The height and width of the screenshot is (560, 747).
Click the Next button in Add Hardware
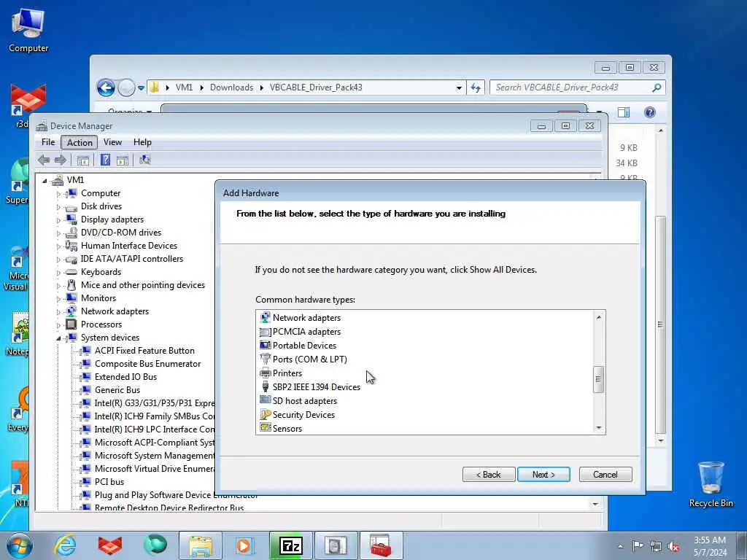pos(543,474)
